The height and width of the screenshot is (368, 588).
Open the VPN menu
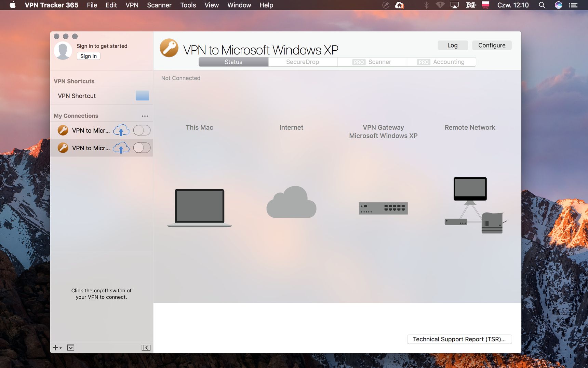tap(132, 5)
